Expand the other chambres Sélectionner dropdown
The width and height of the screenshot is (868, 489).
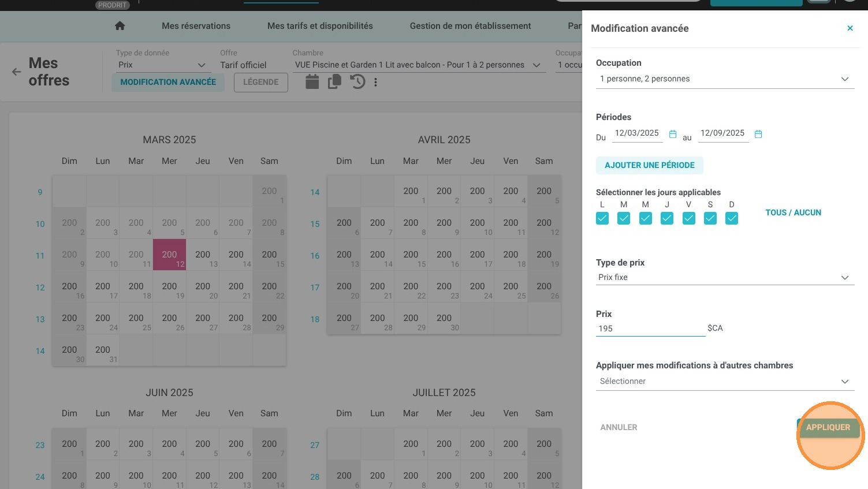tap(725, 382)
